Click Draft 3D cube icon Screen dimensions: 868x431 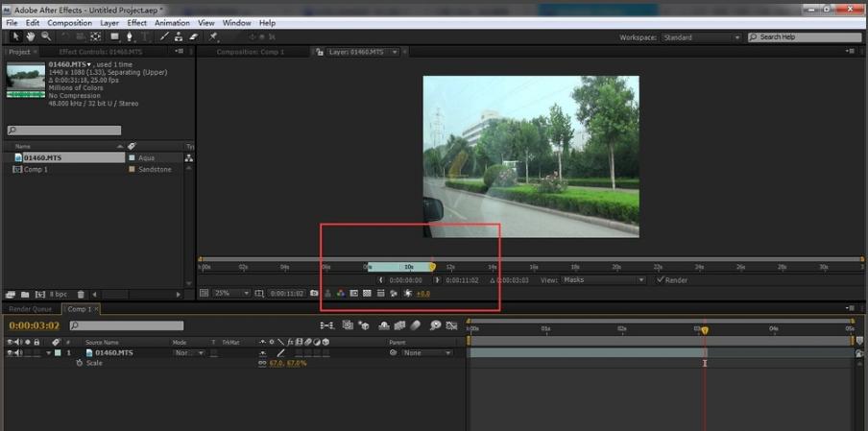pyautogui.click(x=364, y=325)
